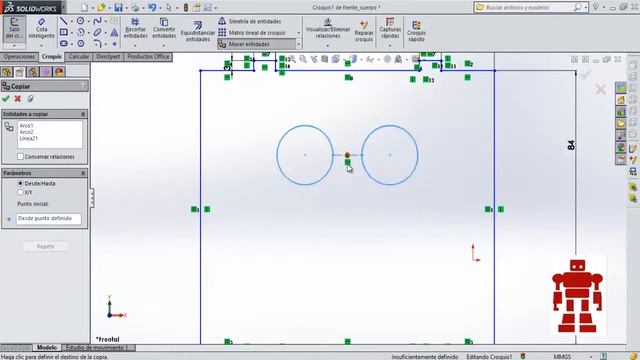Switch to the Croquis tab
Viewport: 640px width, 360px height.
pyautogui.click(x=52, y=57)
